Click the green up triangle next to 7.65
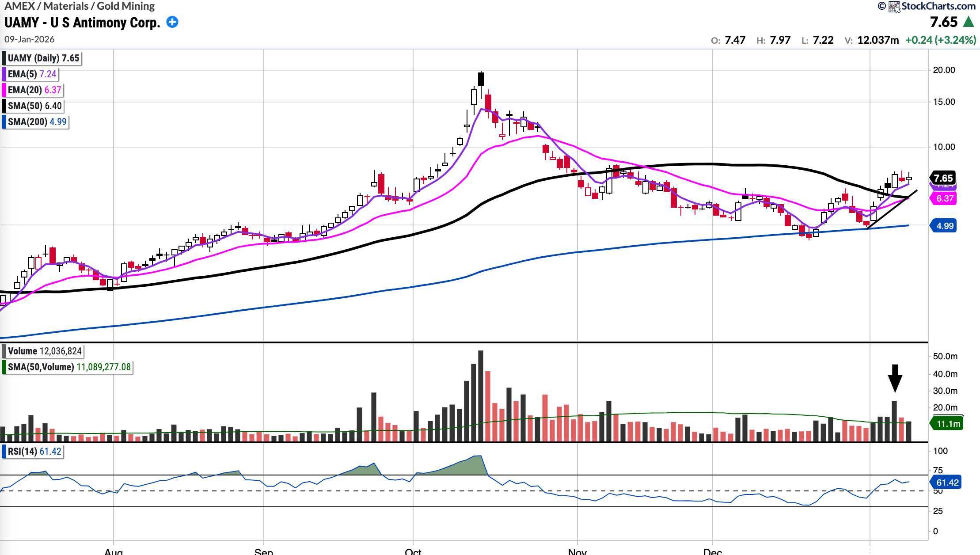 [x=969, y=22]
